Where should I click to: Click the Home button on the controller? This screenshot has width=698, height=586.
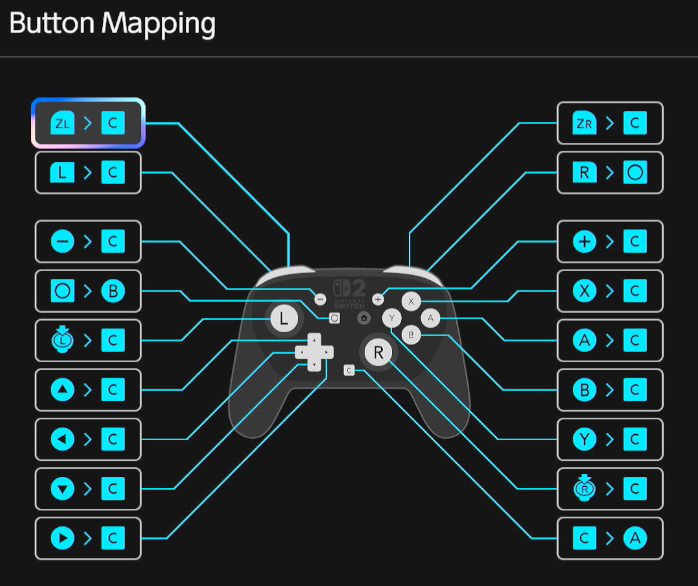click(x=364, y=318)
